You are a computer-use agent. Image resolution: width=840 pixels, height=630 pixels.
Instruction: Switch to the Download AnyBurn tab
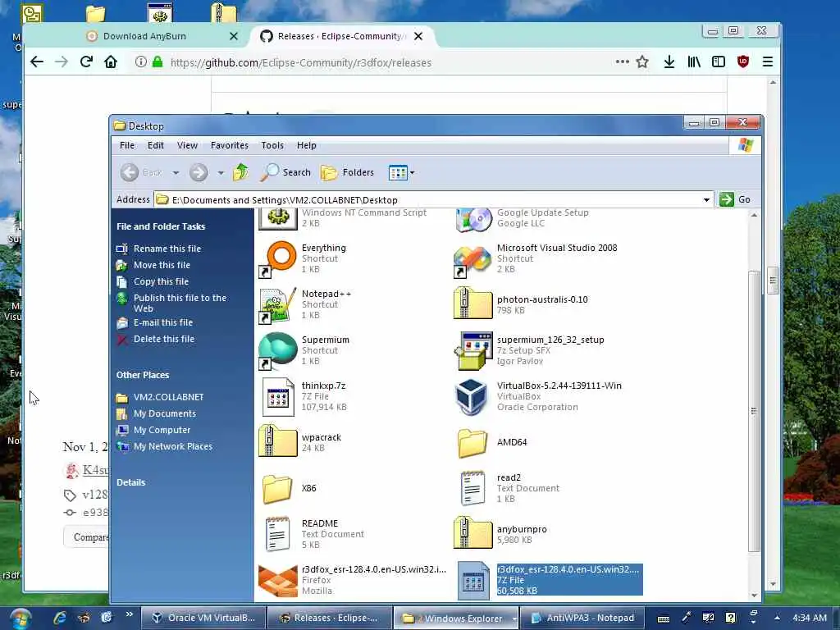[x=144, y=36]
